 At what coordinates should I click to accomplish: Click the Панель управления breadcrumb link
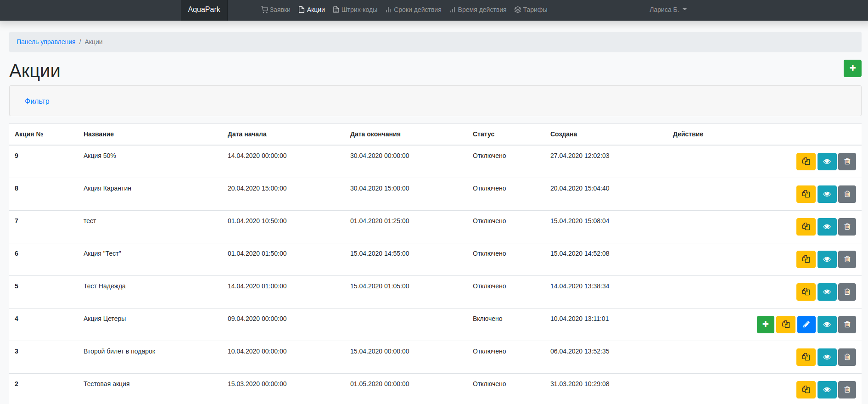(x=46, y=42)
